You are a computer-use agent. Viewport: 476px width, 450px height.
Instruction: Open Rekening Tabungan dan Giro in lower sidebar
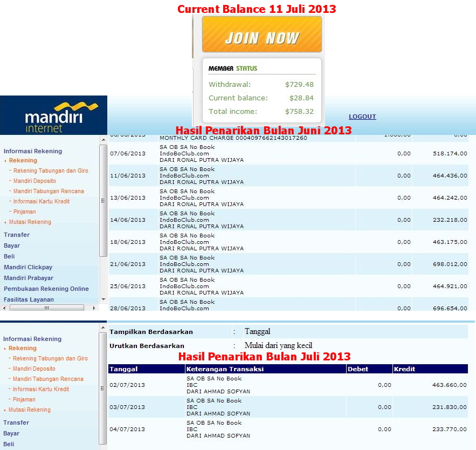(x=50, y=358)
